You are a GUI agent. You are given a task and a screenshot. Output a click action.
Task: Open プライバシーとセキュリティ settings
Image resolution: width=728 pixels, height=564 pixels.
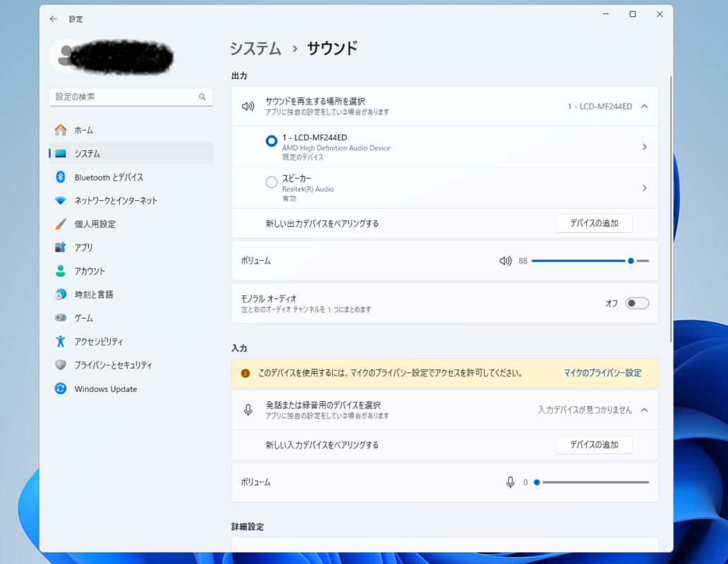click(x=131, y=365)
